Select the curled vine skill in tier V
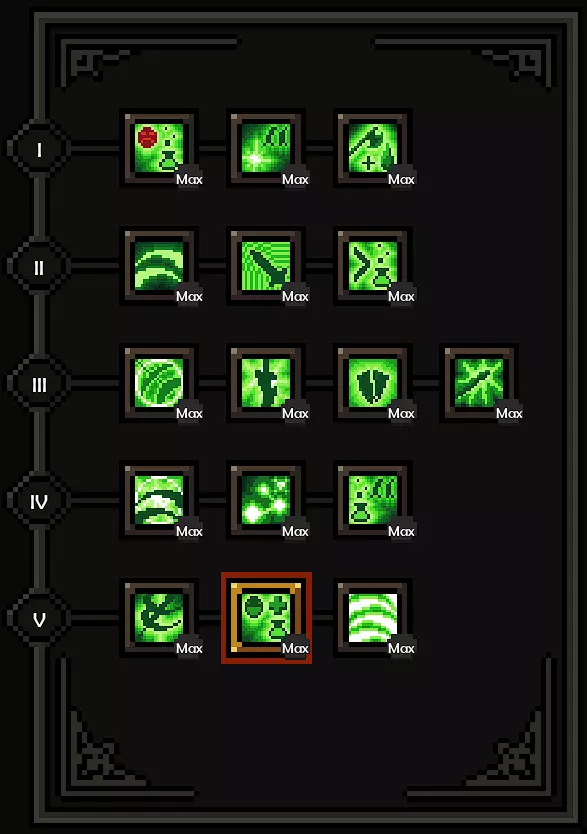This screenshot has height=834, width=587. (159, 618)
